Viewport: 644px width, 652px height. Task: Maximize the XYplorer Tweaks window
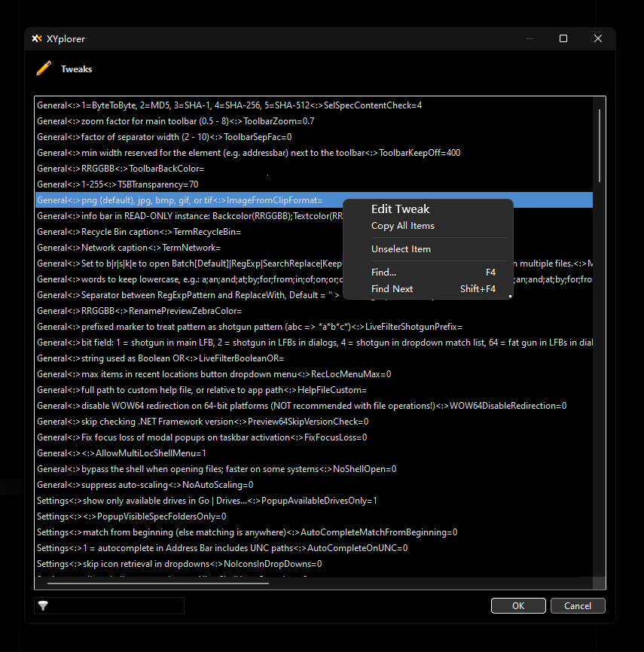tap(563, 38)
